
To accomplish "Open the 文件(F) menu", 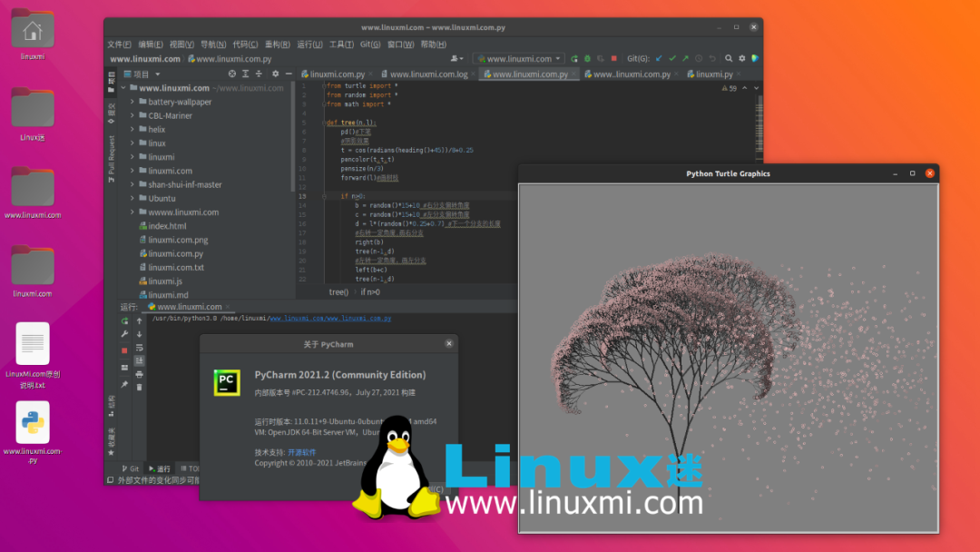I will pos(119,44).
